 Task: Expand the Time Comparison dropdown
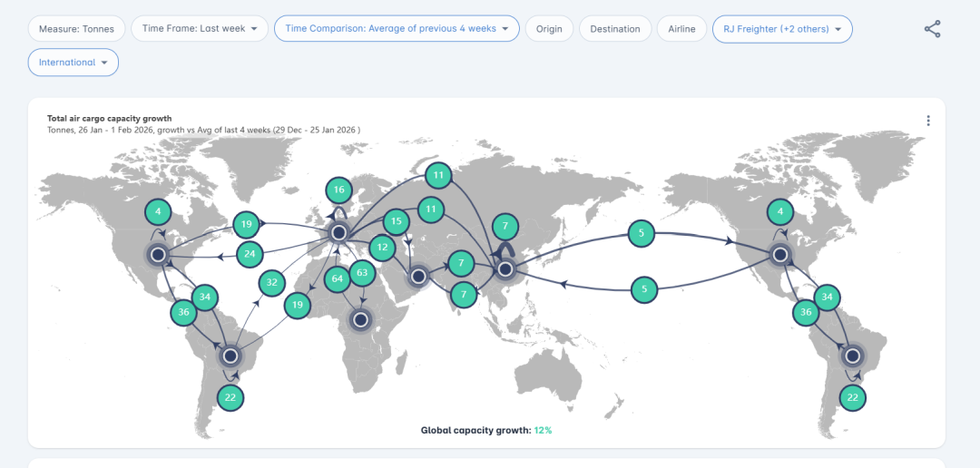[x=397, y=29]
